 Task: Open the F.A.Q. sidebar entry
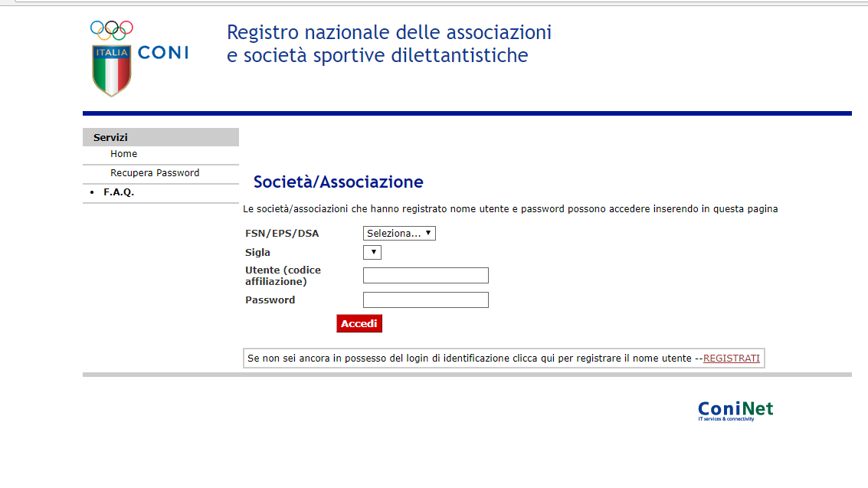(x=119, y=192)
